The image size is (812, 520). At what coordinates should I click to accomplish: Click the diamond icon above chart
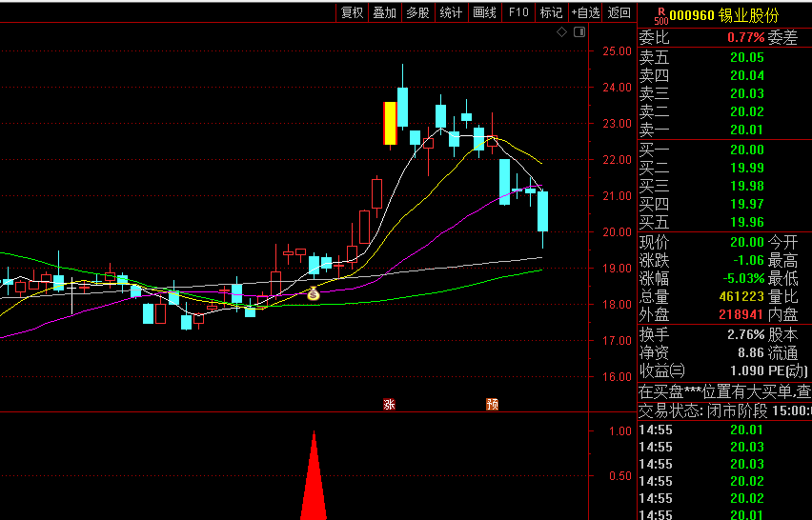[562, 32]
